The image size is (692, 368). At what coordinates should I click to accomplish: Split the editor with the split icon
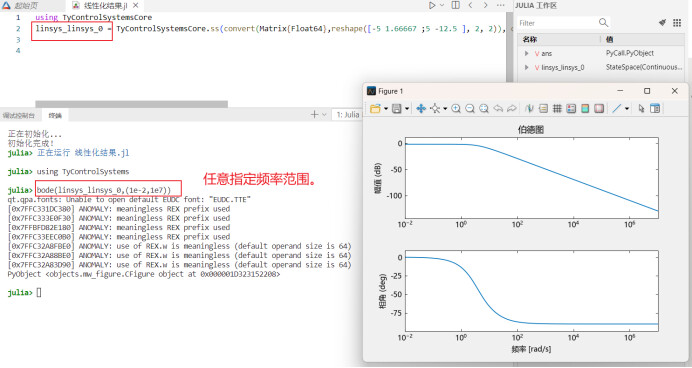pyautogui.click(x=455, y=5)
